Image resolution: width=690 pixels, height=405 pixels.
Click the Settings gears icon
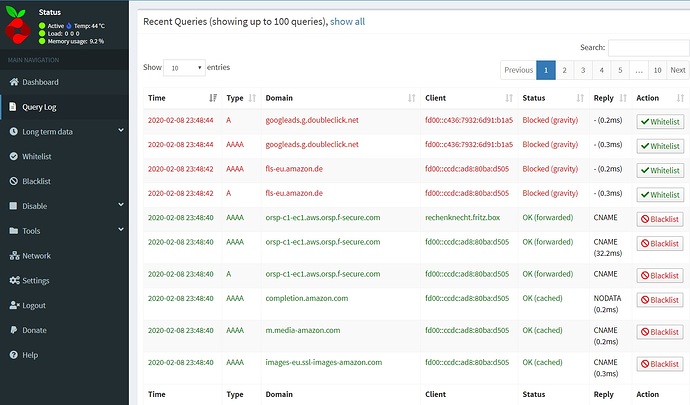[13, 281]
